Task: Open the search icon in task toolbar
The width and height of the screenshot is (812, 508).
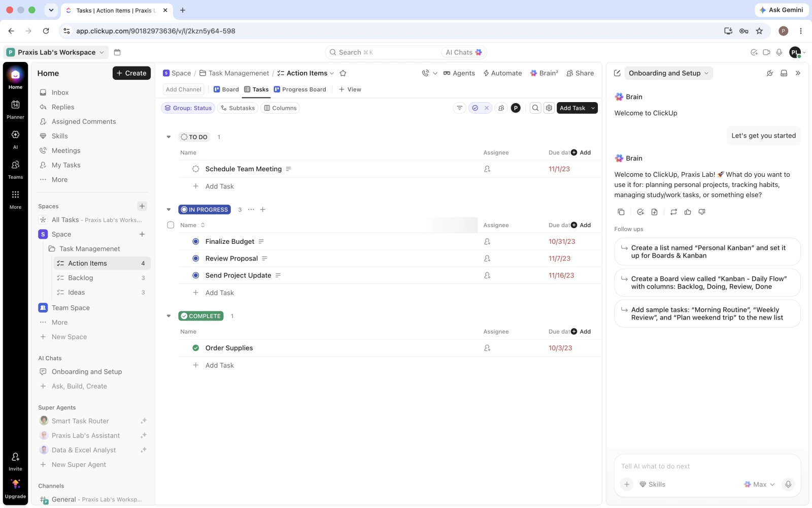Action: click(x=535, y=108)
